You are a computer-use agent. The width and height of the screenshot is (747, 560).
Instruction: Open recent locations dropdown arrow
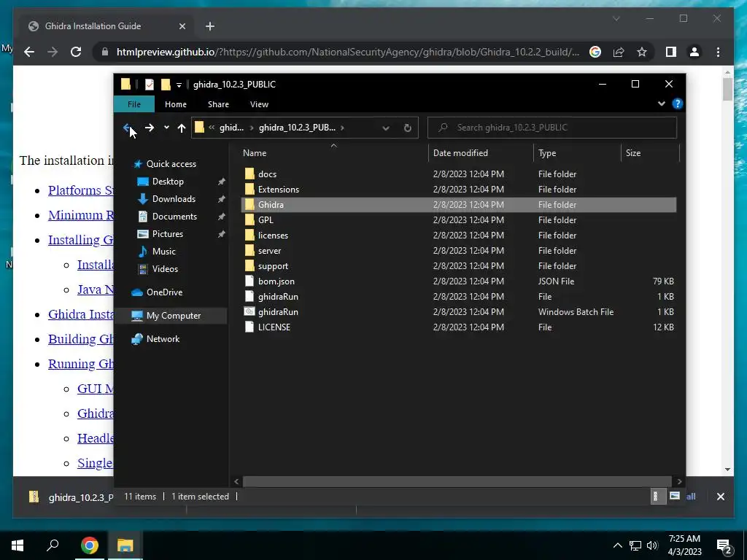166,128
